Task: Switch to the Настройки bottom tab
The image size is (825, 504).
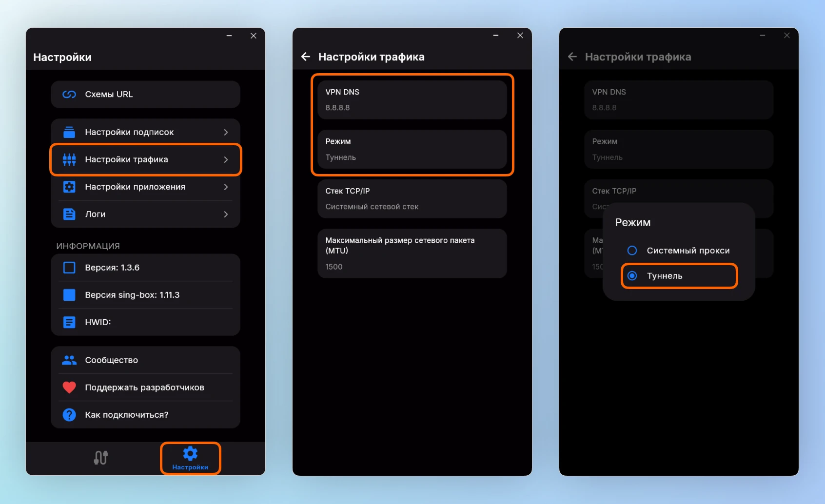Action: pyautogui.click(x=190, y=458)
